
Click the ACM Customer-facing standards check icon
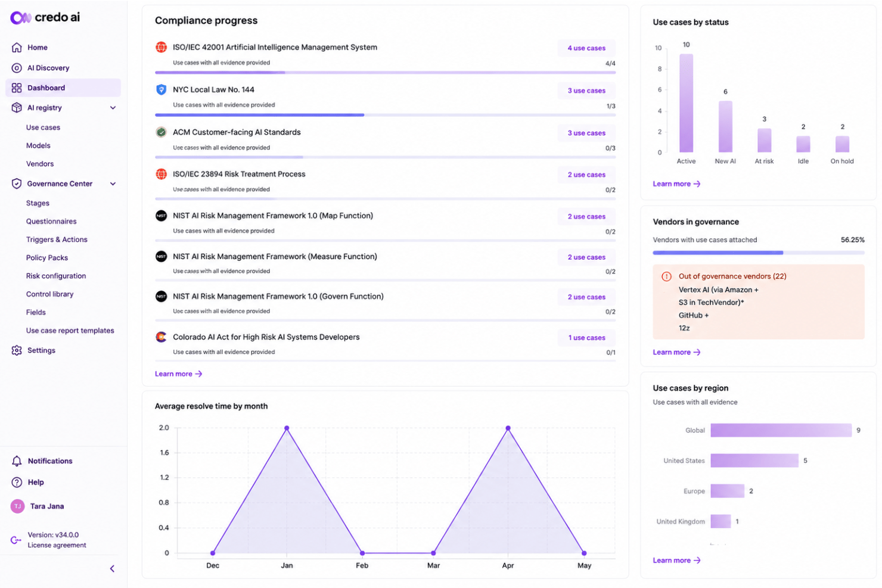pyautogui.click(x=161, y=132)
